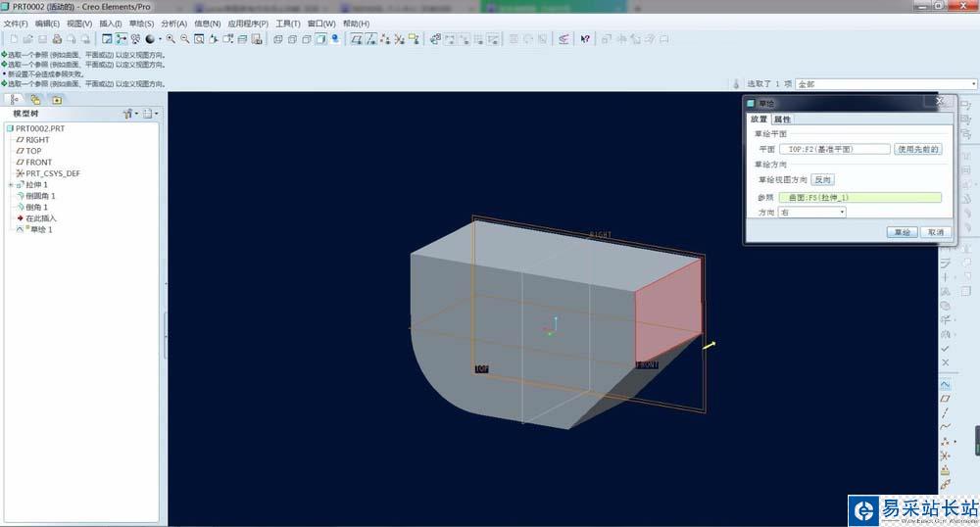Image resolution: width=980 pixels, height=527 pixels.
Task: Switch to favorites tab icon
Action: [x=57, y=99]
